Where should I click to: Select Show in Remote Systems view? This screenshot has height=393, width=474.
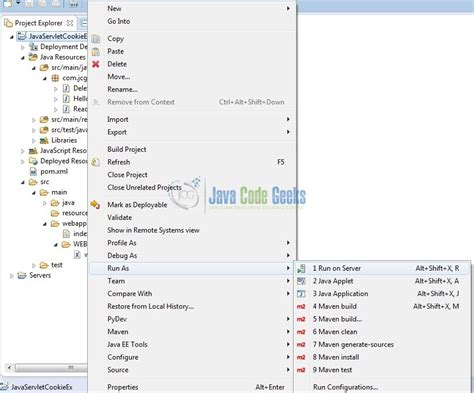pos(192,230)
